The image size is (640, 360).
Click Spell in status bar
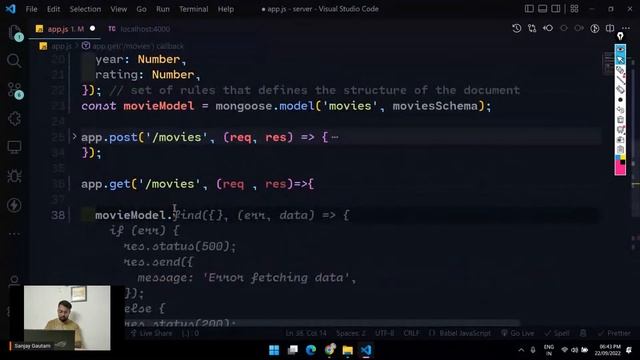(x=557, y=333)
